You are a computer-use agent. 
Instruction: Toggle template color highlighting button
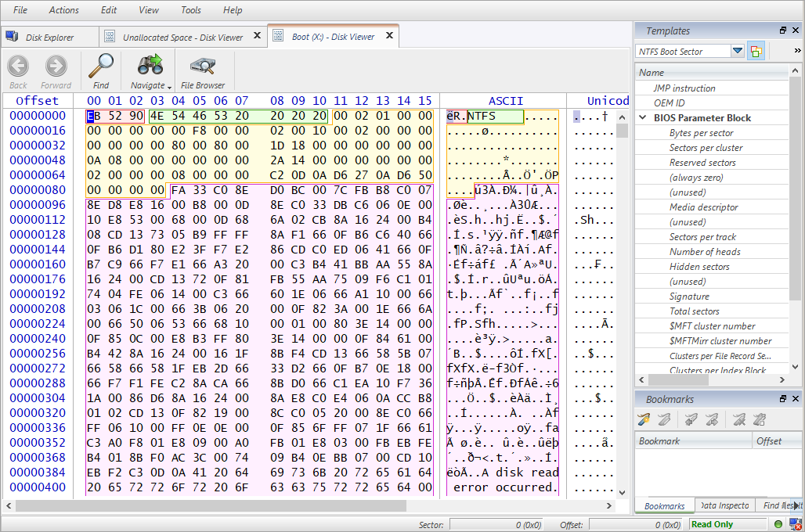pyautogui.click(x=756, y=52)
